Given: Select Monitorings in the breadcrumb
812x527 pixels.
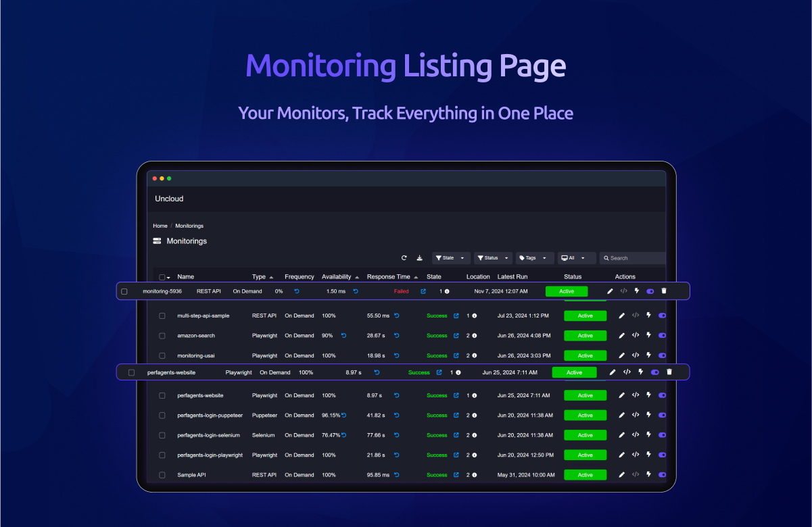Looking at the screenshot, I should (189, 226).
